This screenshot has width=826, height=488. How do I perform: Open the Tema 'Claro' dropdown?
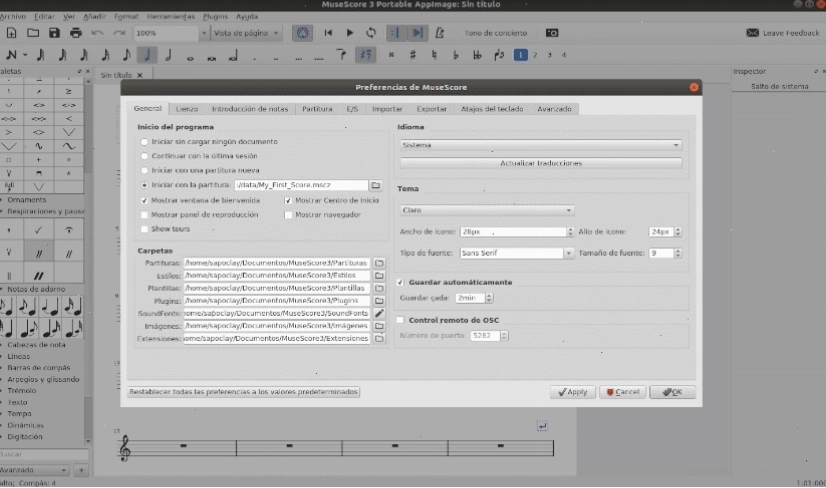click(x=486, y=210)
